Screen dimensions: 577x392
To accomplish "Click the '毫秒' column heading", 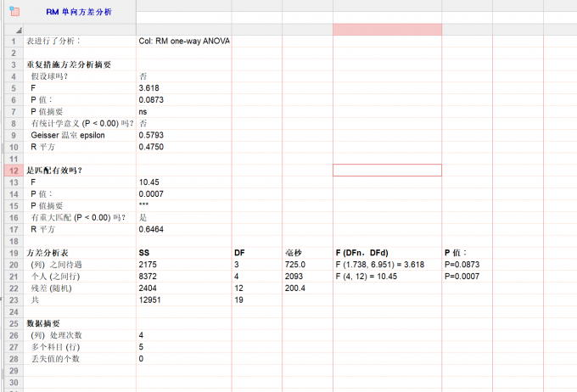I will 294,253.
